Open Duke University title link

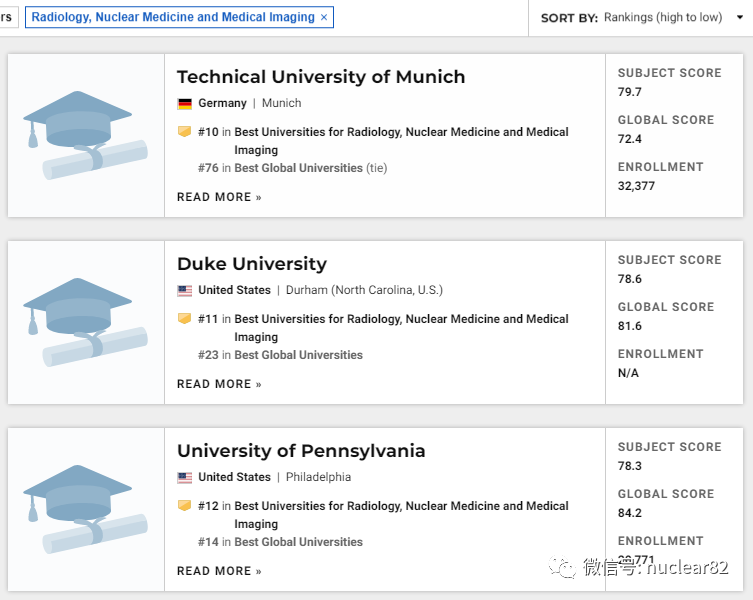[252, 264]
